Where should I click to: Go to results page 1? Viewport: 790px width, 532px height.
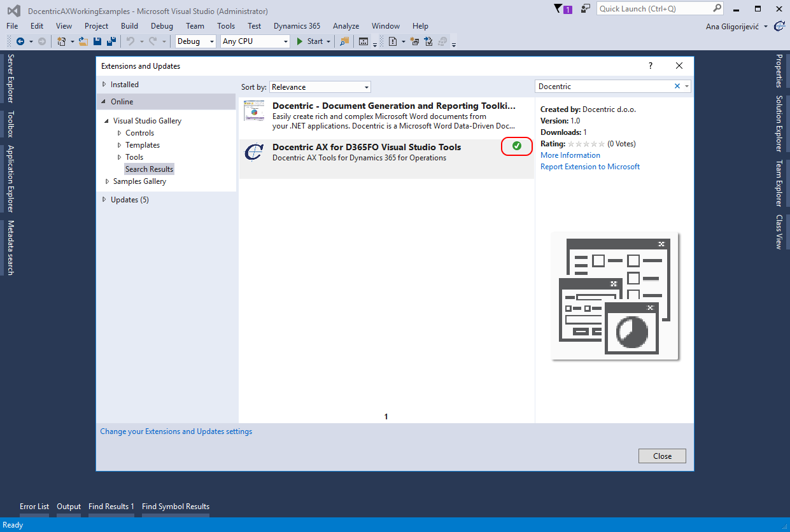(386, 417)
